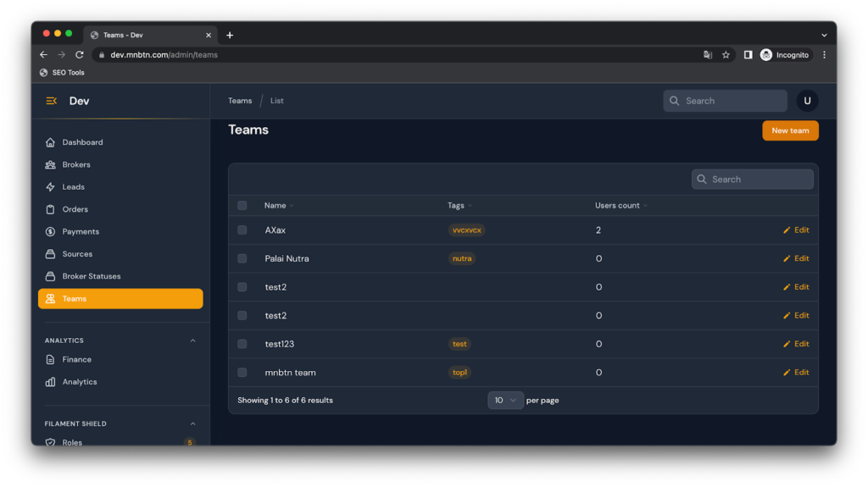Screen dimensions: 868x487
Task: Bookmark this page with the star icon
Action: (x=726, y=55)
